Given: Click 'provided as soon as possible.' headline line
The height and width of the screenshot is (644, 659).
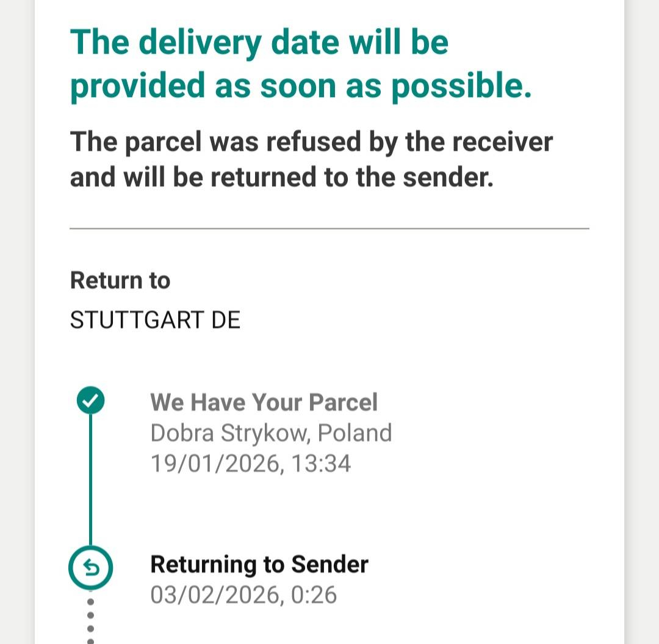Looking at the screenshot, I should click(301, 87).
